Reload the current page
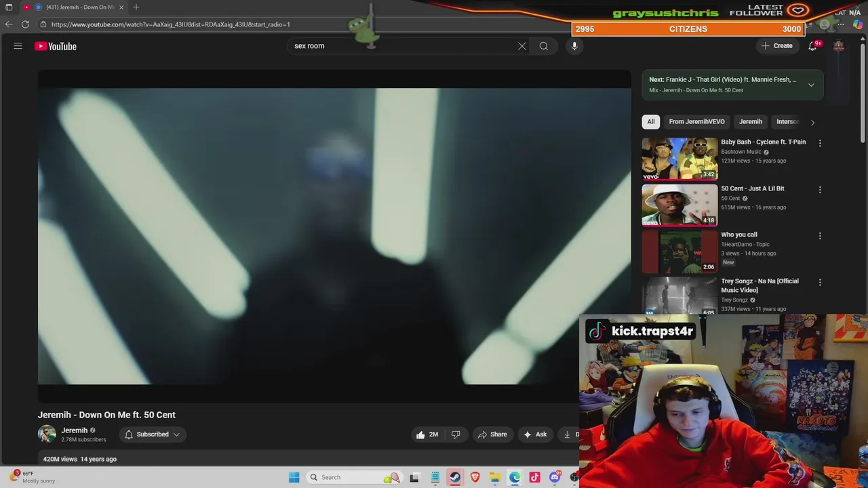Screen dimensions: 868x488 [25, 24]
